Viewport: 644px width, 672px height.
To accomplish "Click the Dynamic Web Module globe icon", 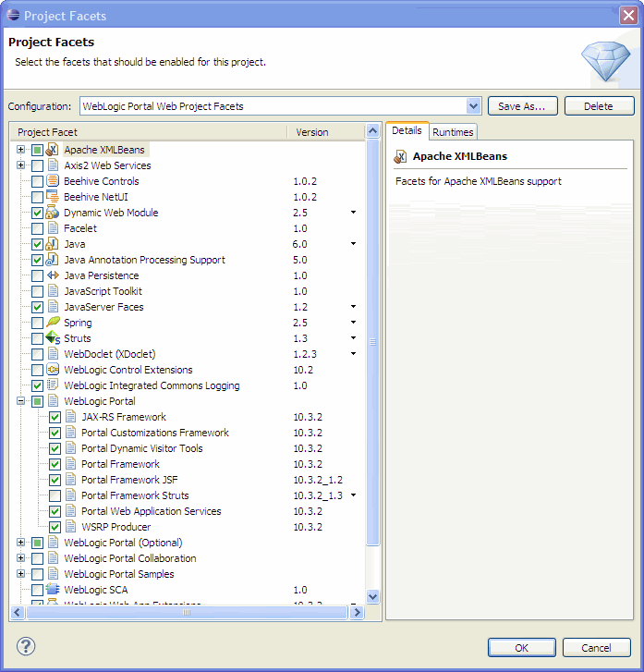I will 53,213.
